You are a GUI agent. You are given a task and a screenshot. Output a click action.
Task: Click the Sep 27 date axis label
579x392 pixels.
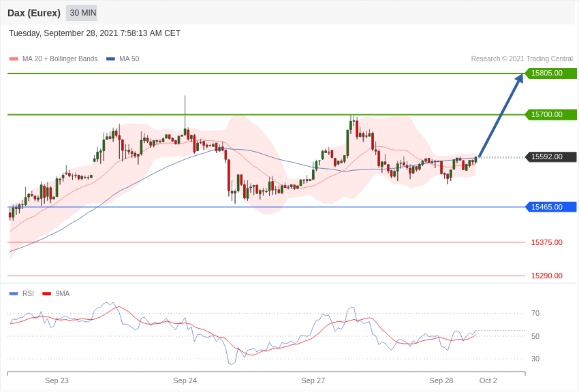pyautogui.click(x=313, y=380)
